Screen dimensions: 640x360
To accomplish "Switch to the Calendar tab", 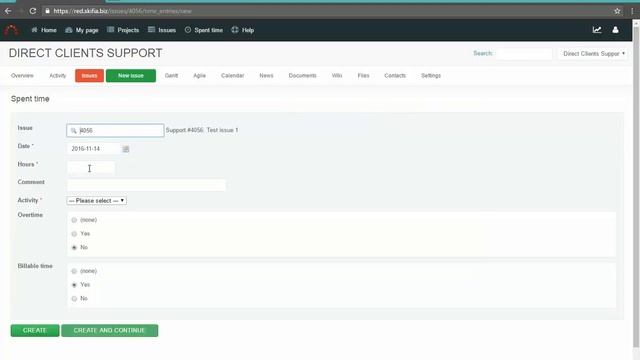I will pyautogui.click(x=233, y=76).
